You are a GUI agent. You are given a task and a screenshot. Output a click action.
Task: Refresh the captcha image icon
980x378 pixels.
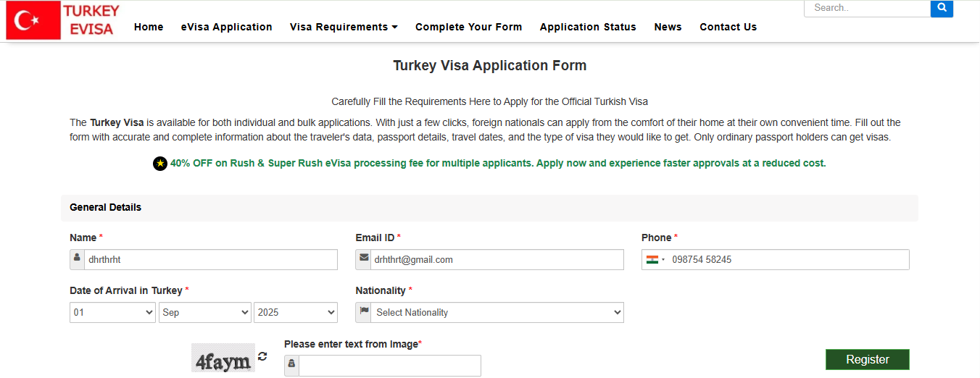[262, 356]
